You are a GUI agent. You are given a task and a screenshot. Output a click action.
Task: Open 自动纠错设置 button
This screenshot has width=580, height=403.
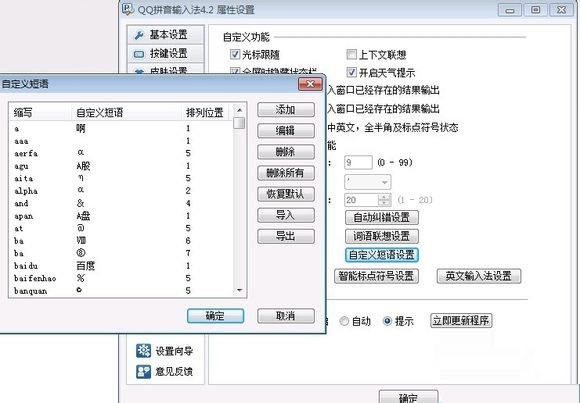tap(382, 217)
